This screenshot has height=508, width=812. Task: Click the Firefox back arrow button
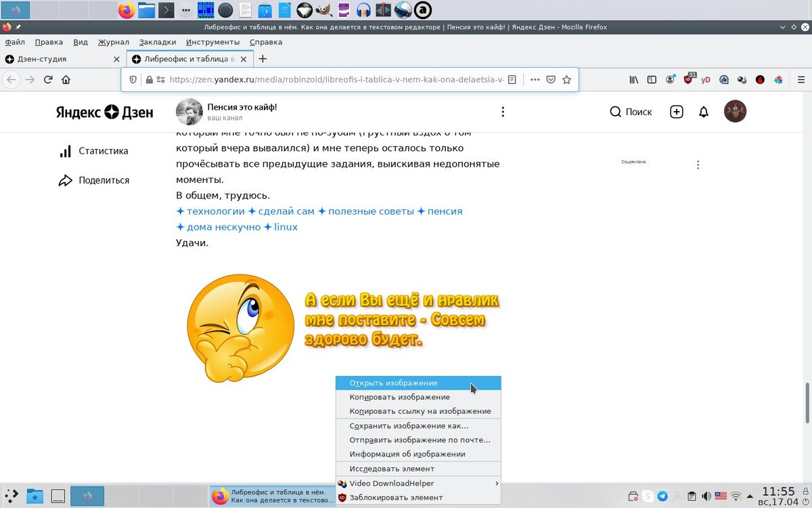12,79
